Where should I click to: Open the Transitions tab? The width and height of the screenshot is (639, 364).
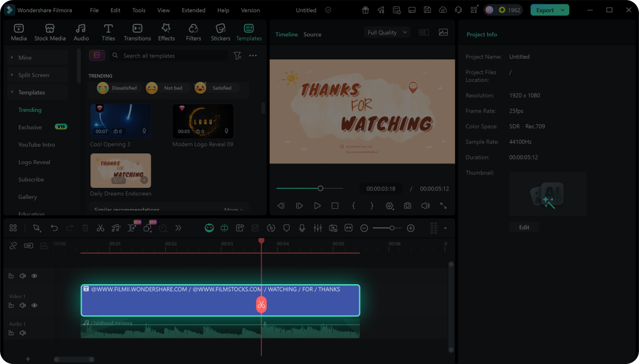click(x=138, y=32)
